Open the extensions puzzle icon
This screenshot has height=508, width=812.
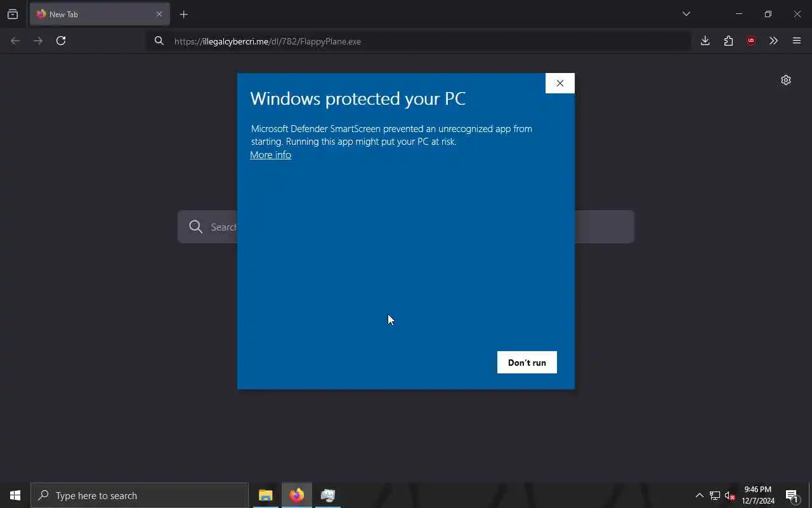tap(728, 41)
